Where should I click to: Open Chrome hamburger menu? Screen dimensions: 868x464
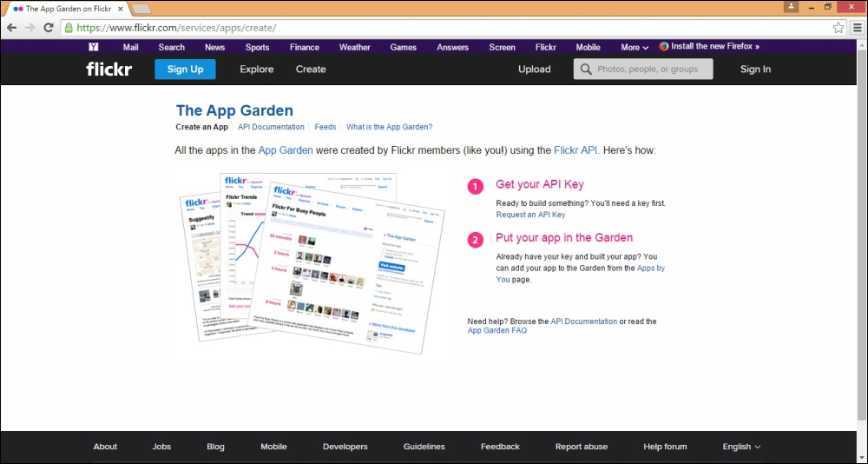tap(858, 28)
